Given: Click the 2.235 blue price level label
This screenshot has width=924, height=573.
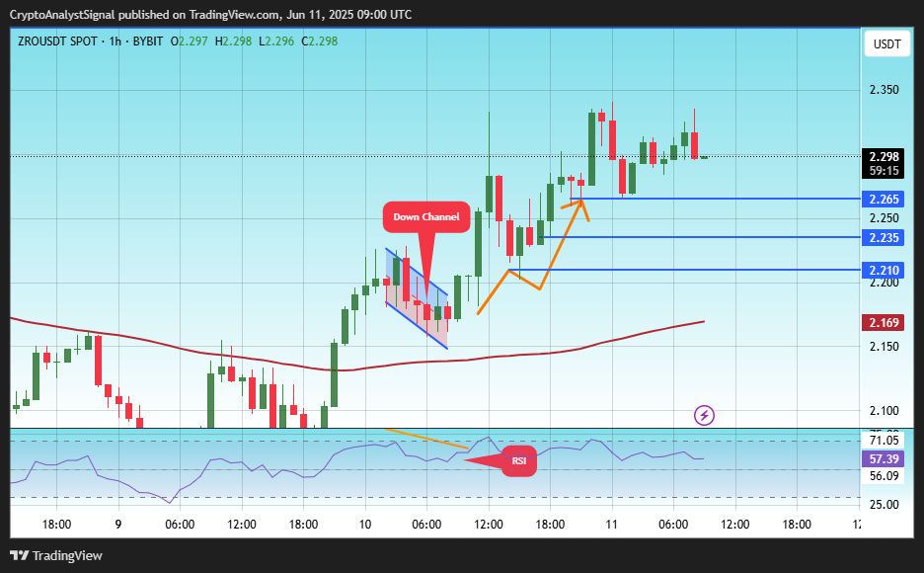Looking at the screenshot, I should coord(884,237).
